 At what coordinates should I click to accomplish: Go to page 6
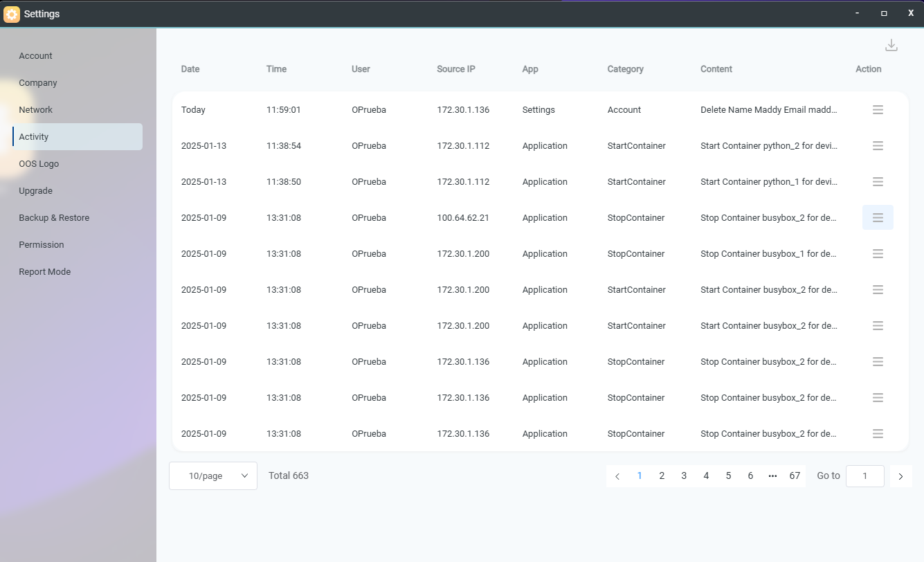750,475
